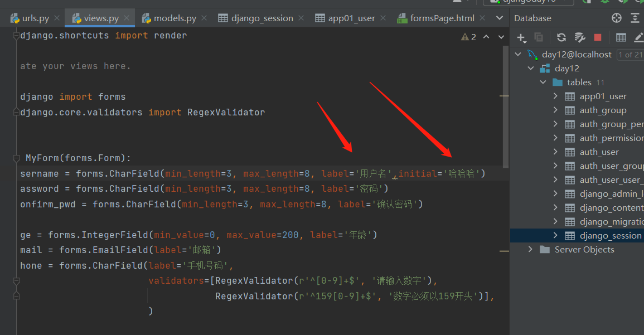Viewport: 644px width, 335px height.
Task: Open the app01_user editor tab
Action: [345, 18]
